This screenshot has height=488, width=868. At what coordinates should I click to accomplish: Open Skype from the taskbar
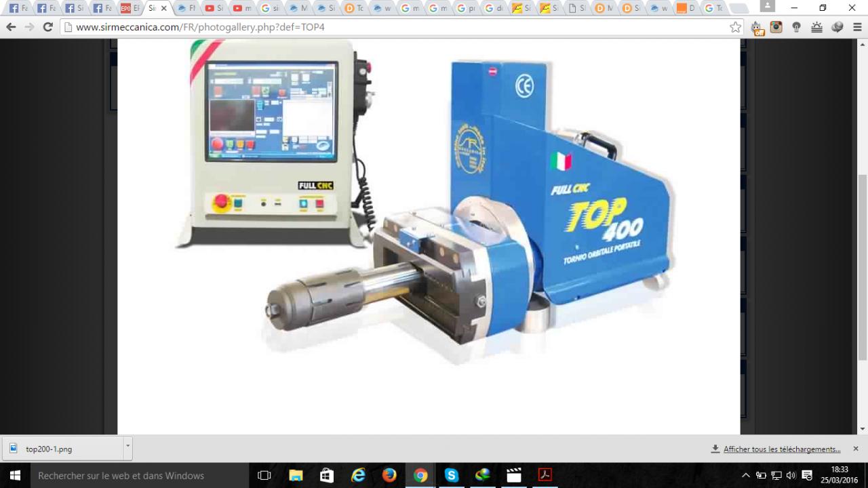452,475
